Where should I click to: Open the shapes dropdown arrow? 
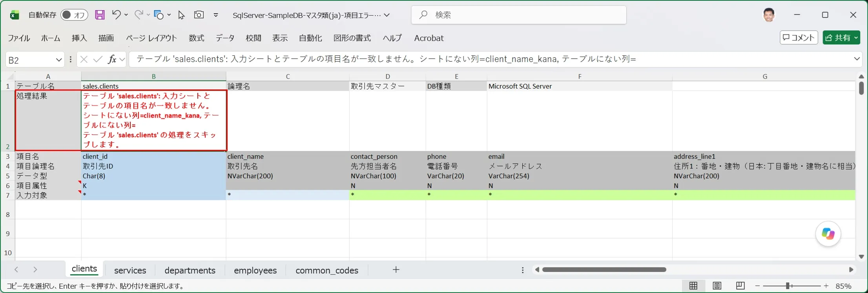tap(169, 15)
